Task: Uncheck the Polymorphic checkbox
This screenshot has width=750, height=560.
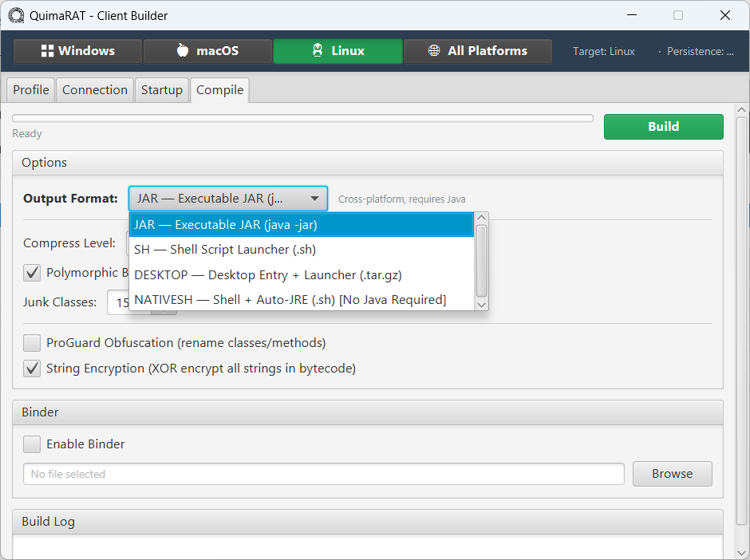Action: (x=32, y=273)
